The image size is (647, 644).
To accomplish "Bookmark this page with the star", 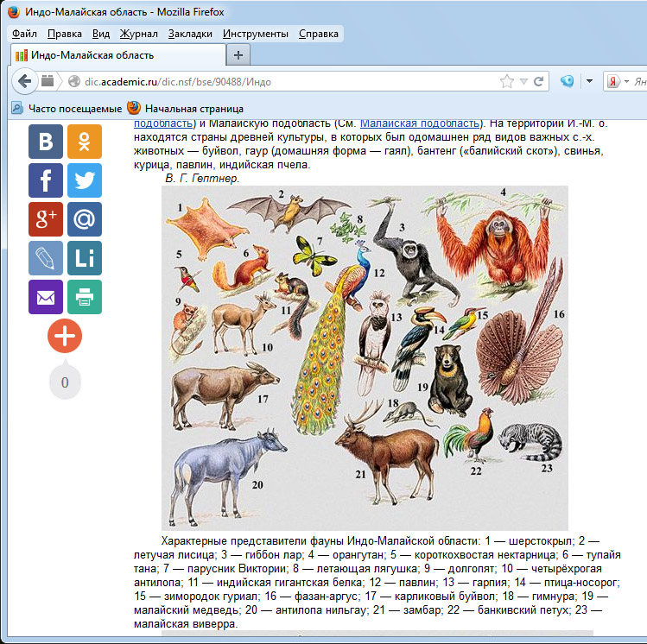I will [506, 81].
